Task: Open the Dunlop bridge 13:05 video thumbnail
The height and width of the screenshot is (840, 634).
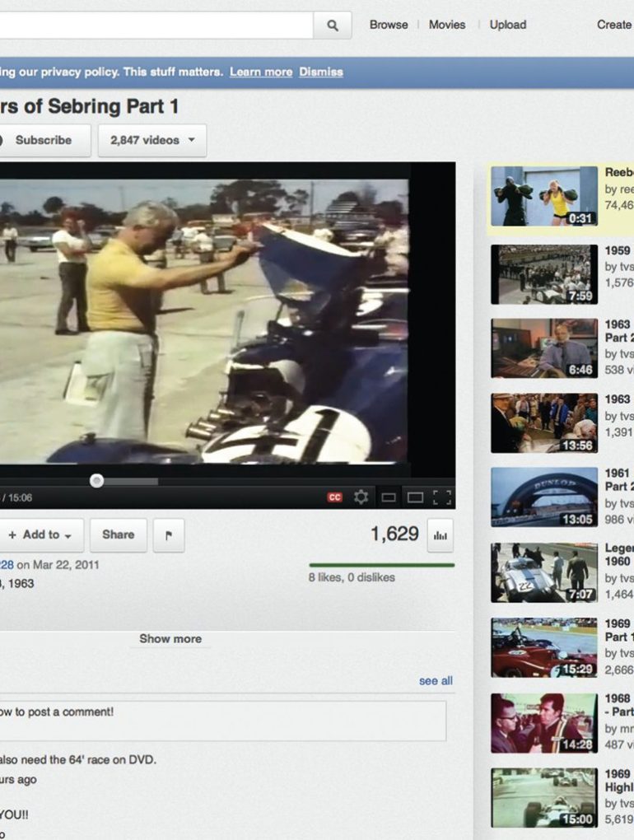Action: (544, 497)
